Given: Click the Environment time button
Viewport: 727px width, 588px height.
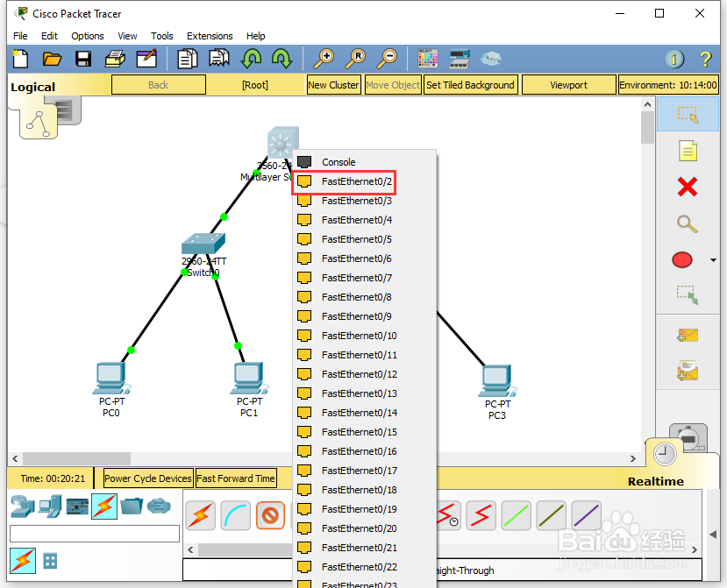Looking at the screenshot, I should pyautogui.click(x=668, y=85).
